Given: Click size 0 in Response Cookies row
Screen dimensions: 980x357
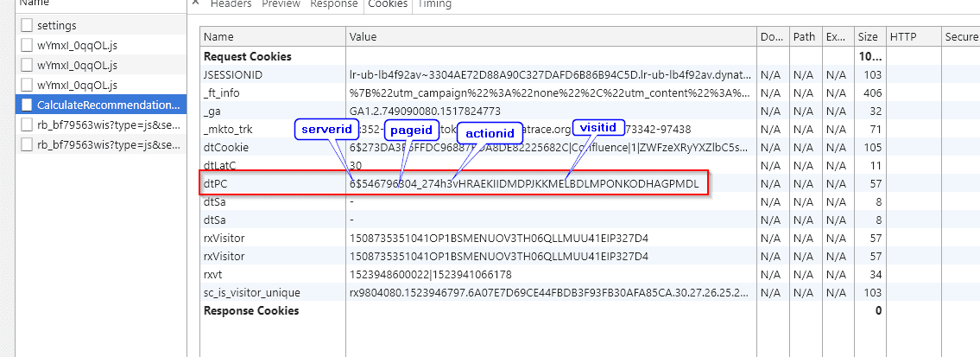Looking at the screenshot, I should coord(879,310).
